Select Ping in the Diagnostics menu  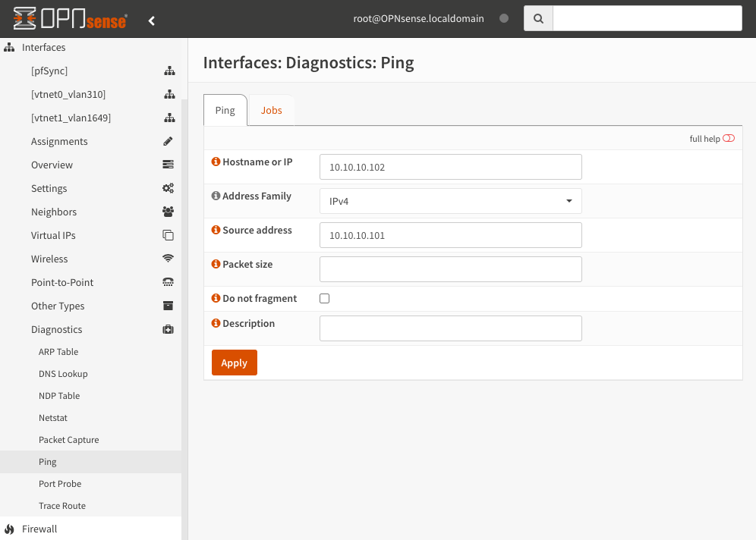coord(47,462)
